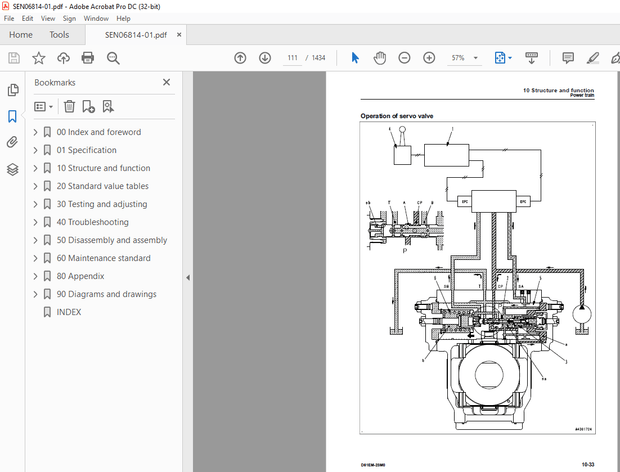Close the SEN06814-01.pdf tab
The height and width of the screenshot is (472, 620).
(179, 35)
